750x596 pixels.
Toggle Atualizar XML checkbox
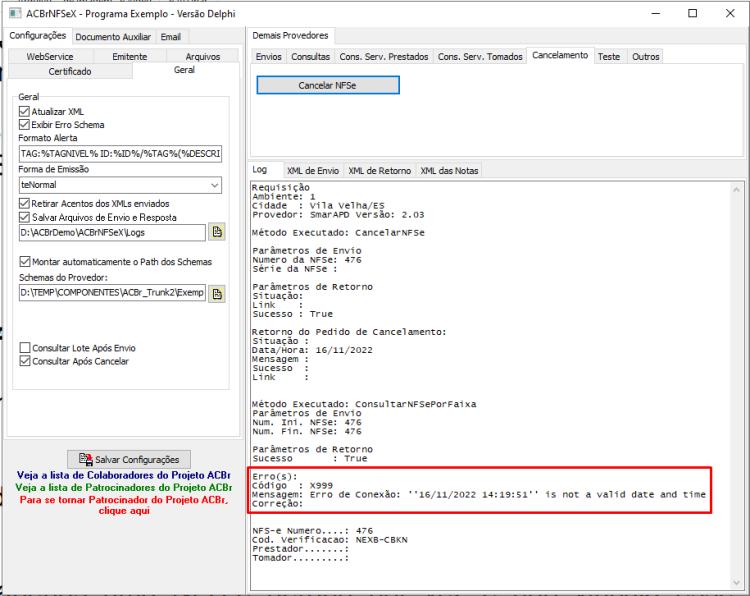pos(24,111)
